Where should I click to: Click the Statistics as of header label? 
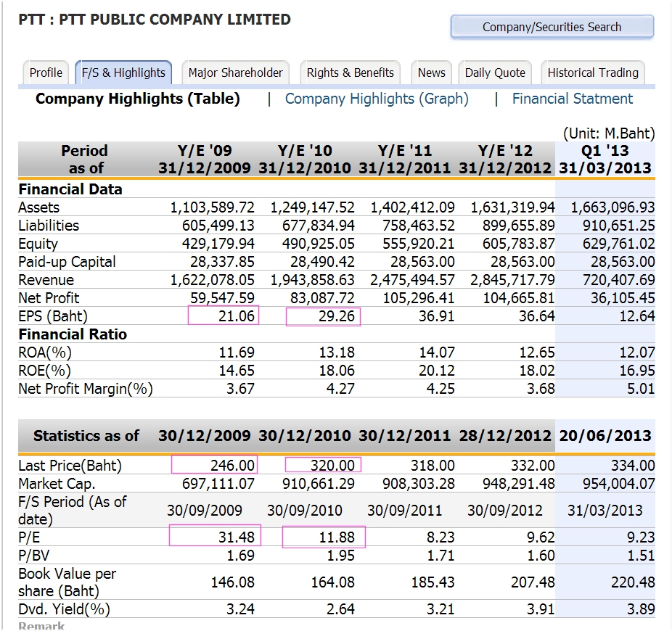coord(86,436)
